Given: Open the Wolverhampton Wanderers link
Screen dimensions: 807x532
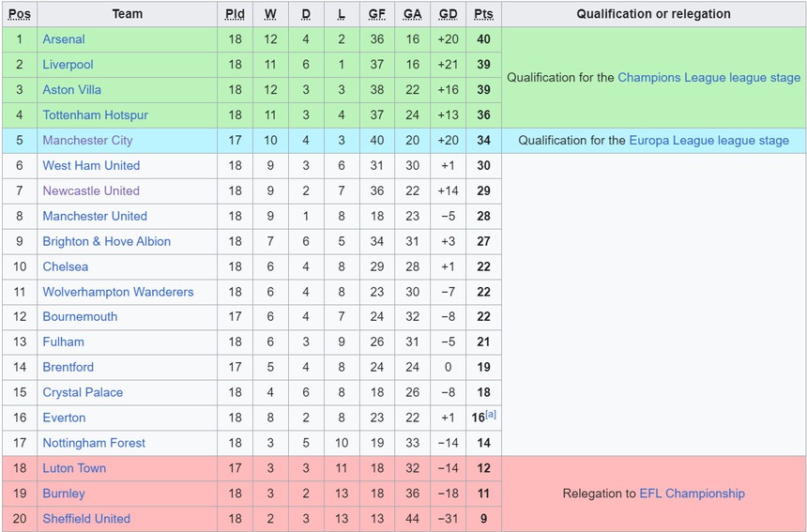Looking at the screenshot, I should (x=117, y=292).
